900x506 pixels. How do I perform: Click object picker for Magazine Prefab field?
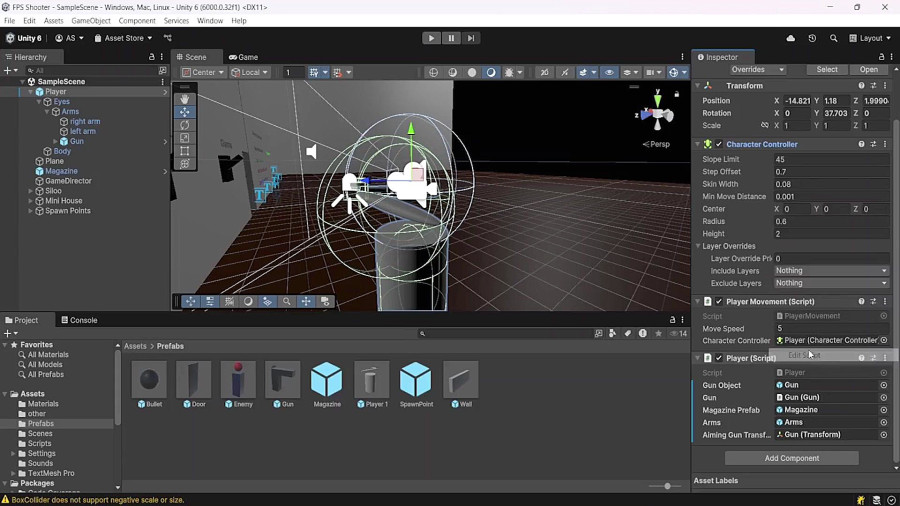tap(884, 410)
